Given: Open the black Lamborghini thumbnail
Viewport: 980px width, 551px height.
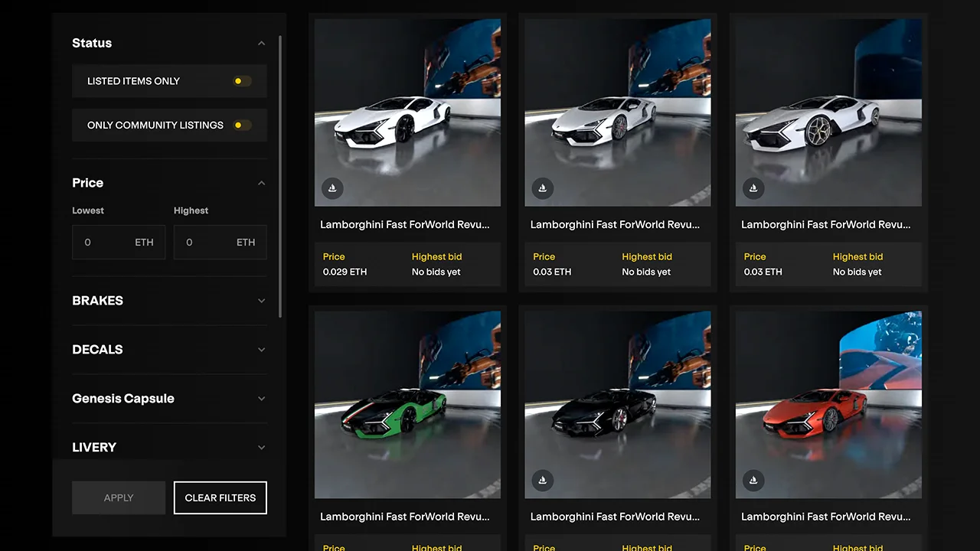Looking at the screenshot, I should click(618, 405).
